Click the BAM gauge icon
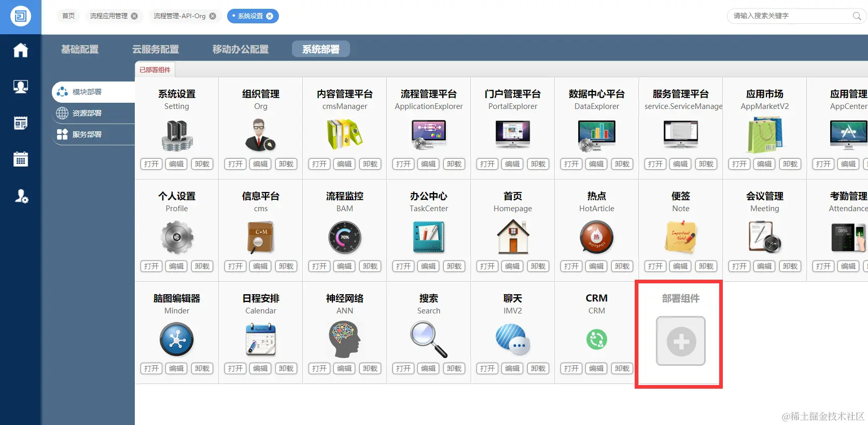The width and height of the screenshot is (868, 425). [x=345, y=237]
